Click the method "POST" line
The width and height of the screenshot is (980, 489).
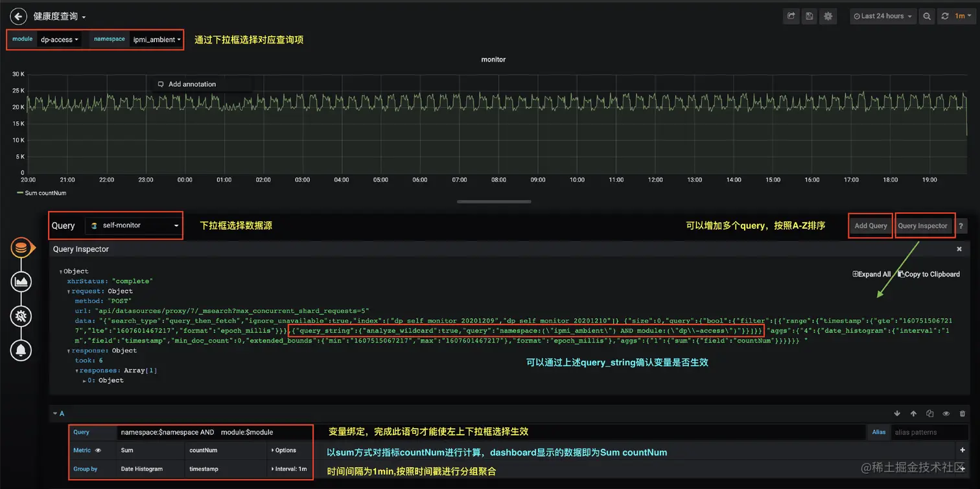103,301
